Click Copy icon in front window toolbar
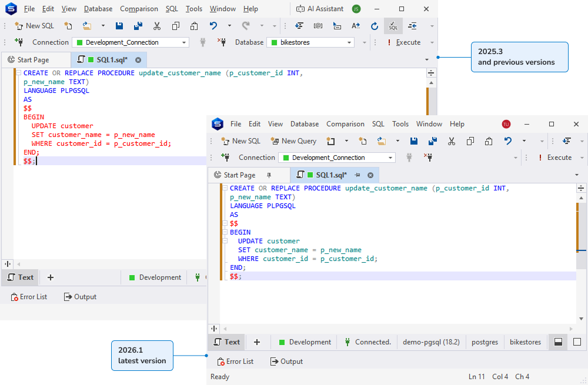The width and height of the screenshot is (588, 385). (x=470, y=141)
